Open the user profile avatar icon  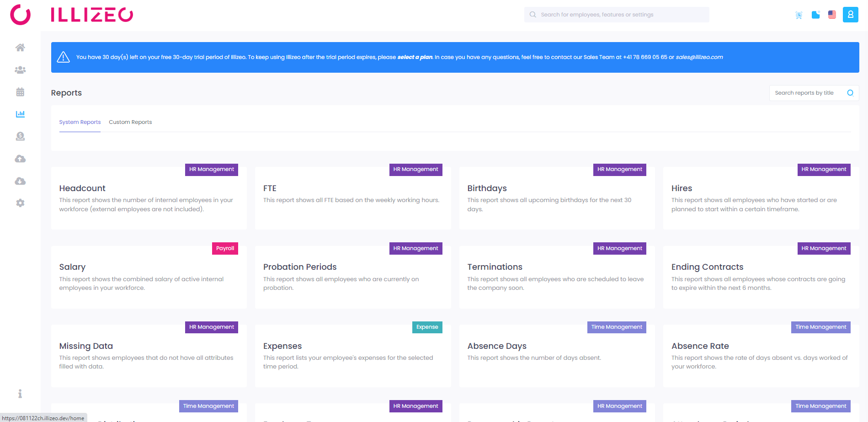point(851,15)
